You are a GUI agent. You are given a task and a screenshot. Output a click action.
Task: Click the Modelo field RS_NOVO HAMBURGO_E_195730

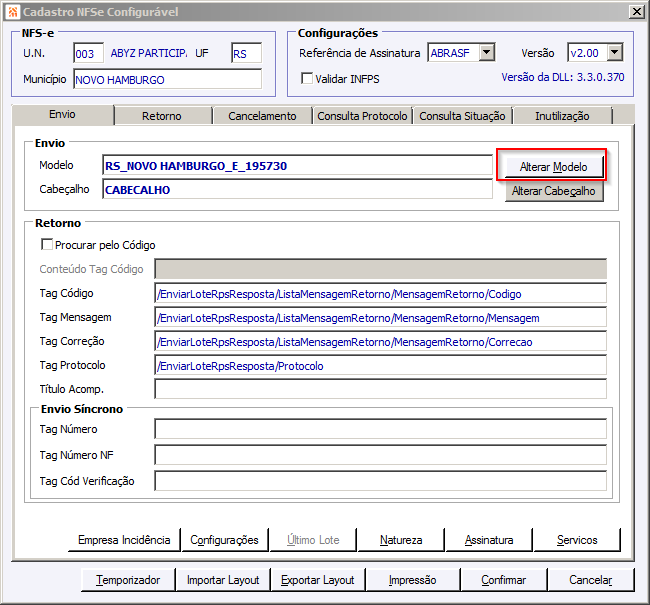[x=297, y=166]
